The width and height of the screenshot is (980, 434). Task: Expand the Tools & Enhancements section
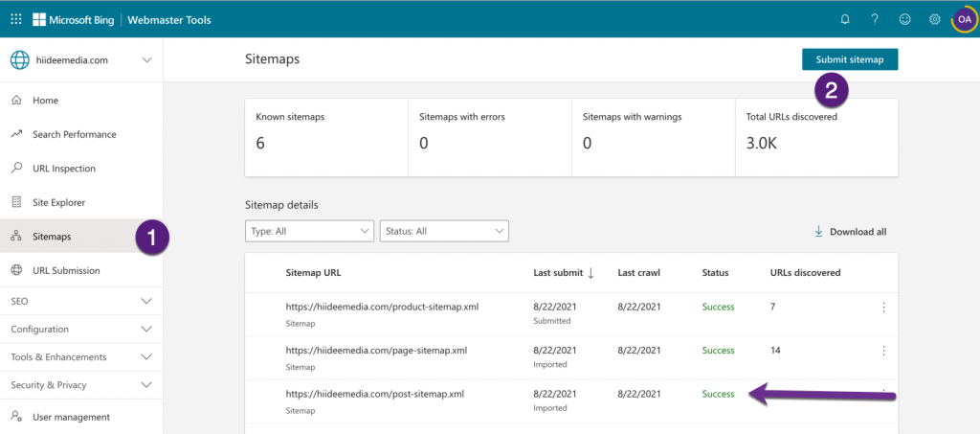[81, 357]
